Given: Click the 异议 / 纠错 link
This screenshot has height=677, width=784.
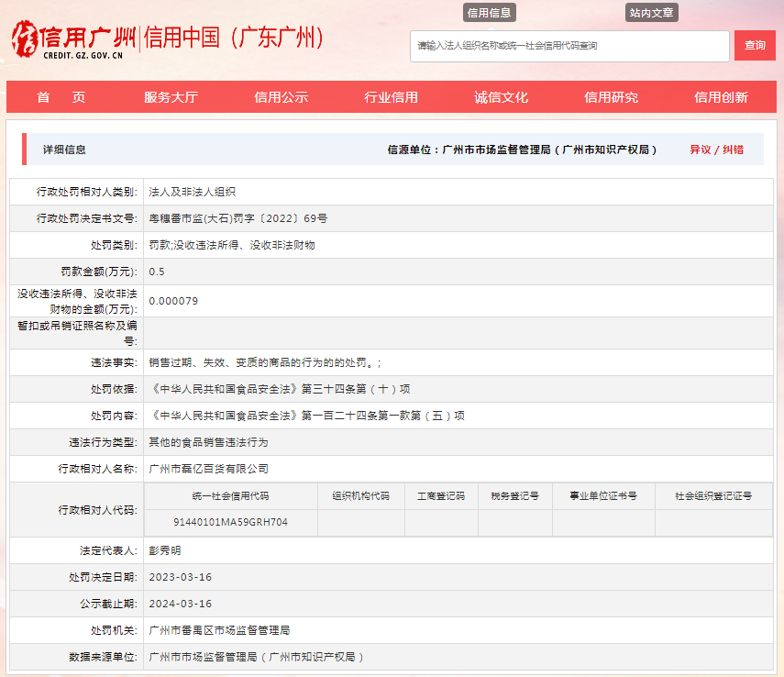Looking at the screenshot, I should coord(716,150).
